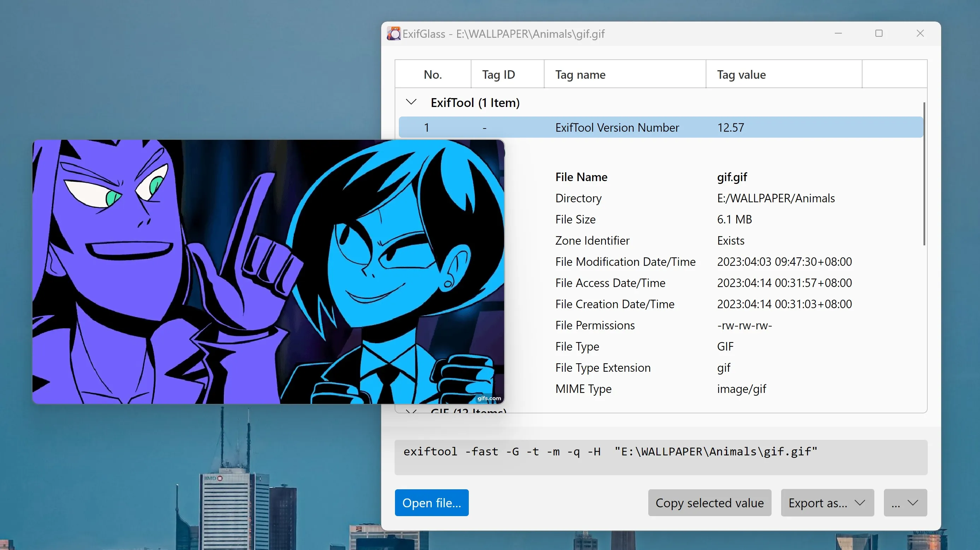Image resolution: width=980 pixels, height=550 pixels.
Task: Select the ExifTool Version Number row
Action: 617,127
